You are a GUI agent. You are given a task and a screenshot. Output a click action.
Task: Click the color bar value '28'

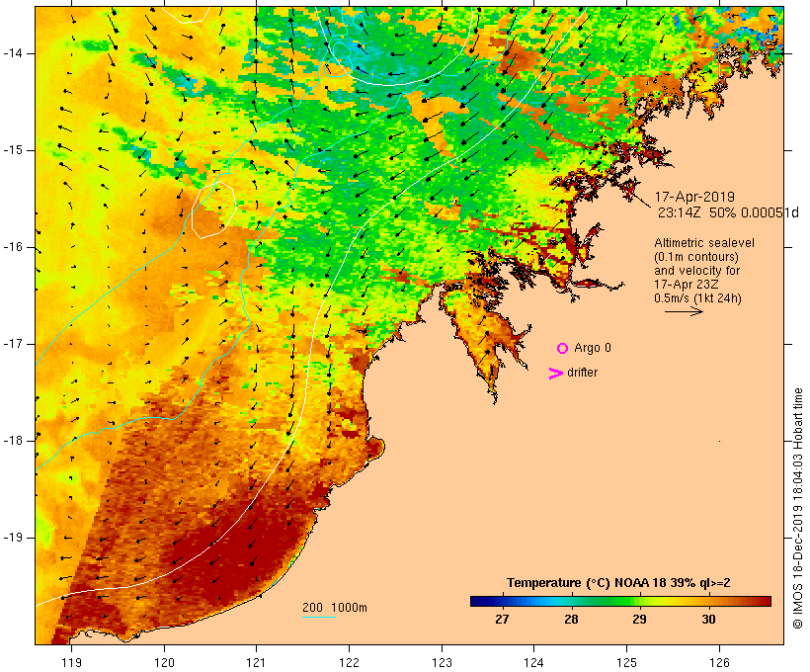[571, 620]
